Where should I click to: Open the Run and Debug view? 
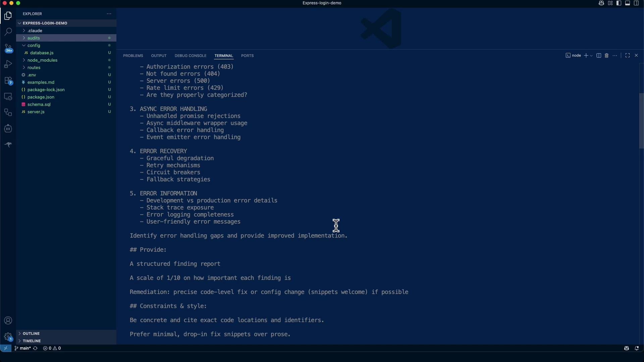[8, 64]
